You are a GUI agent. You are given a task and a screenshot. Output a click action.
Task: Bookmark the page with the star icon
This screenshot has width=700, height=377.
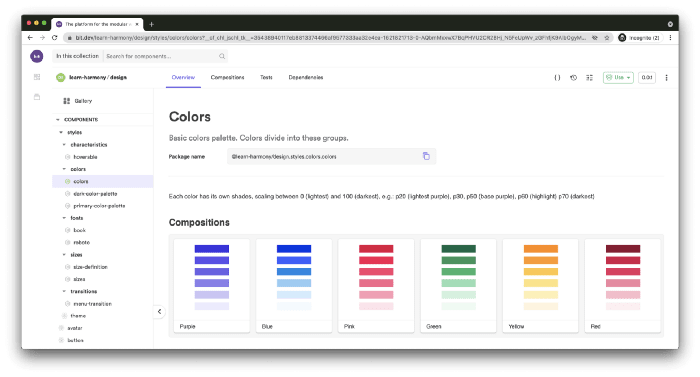click(607, 38)
